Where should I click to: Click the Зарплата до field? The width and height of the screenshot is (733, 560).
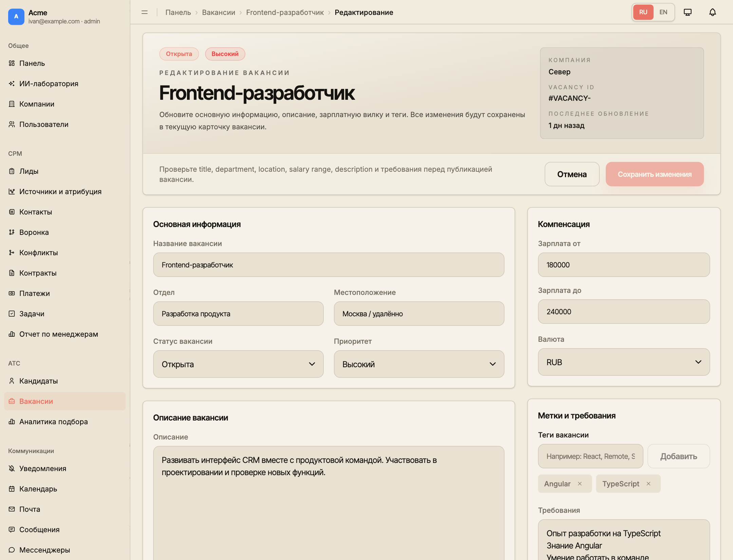click(x=624, y=312)
